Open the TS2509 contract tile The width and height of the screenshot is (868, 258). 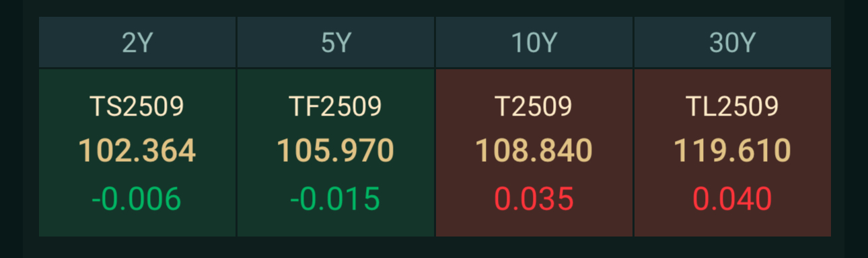137,153
